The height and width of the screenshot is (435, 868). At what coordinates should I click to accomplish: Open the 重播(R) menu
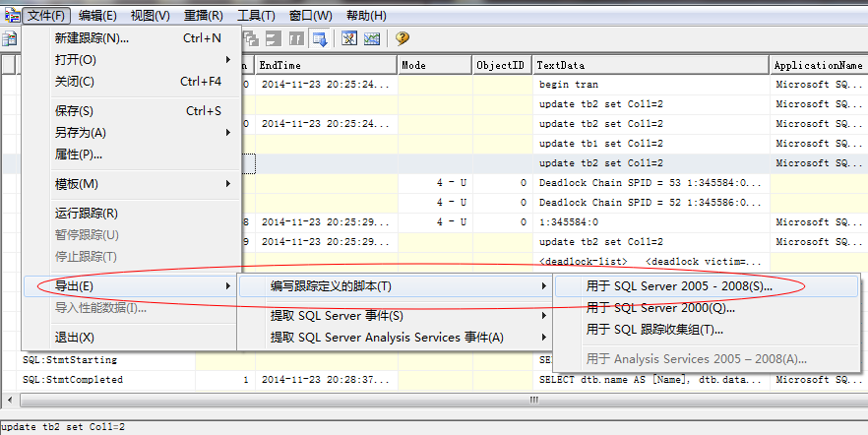pos(203,16)
